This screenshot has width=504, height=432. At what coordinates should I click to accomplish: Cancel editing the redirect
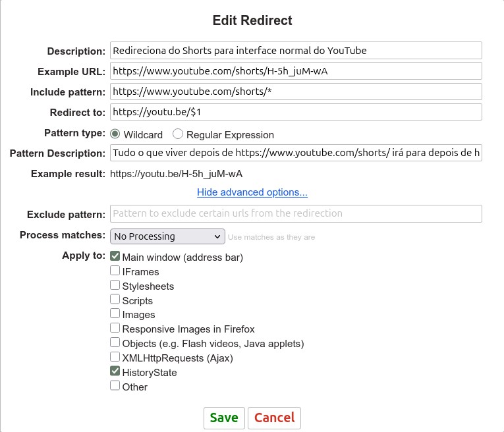pos(274,418)
